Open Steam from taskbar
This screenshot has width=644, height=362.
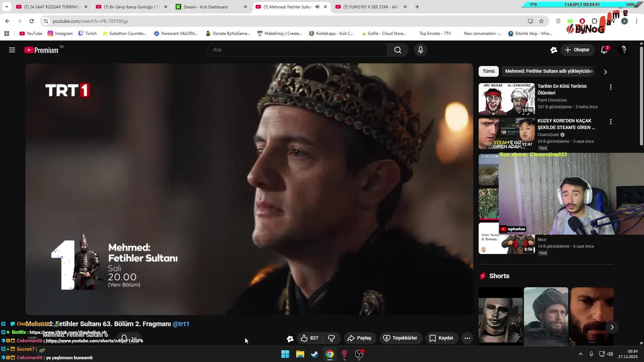click(x=314, y=354)
